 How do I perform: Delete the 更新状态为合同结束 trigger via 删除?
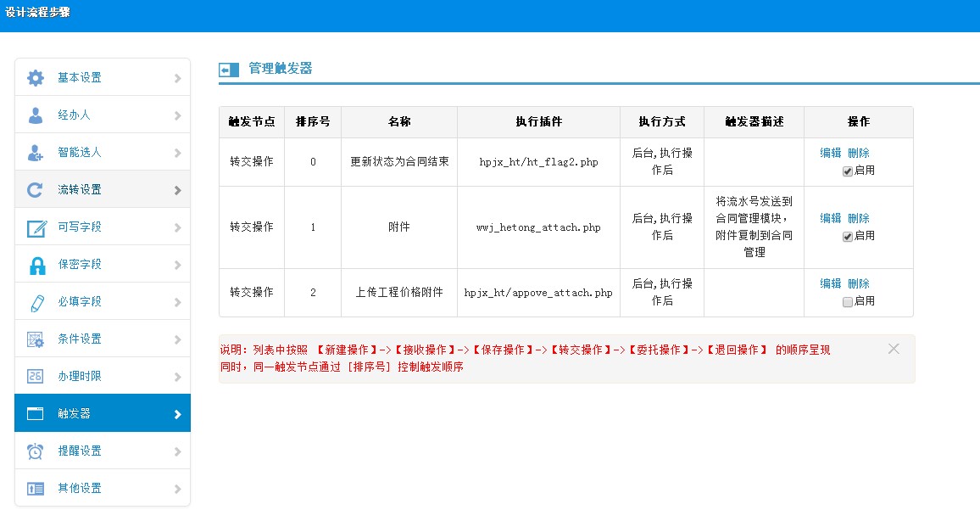pyautogui.click(x=859, y=153)
